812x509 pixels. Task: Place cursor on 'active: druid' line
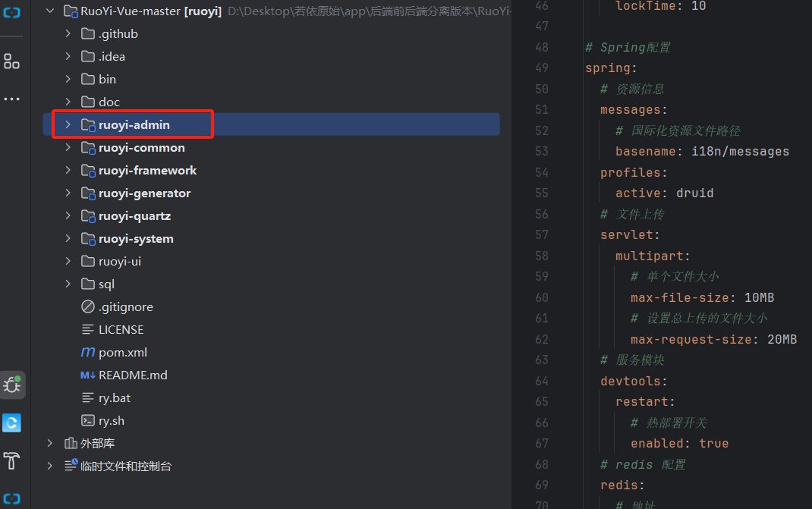tap(665, 193)
